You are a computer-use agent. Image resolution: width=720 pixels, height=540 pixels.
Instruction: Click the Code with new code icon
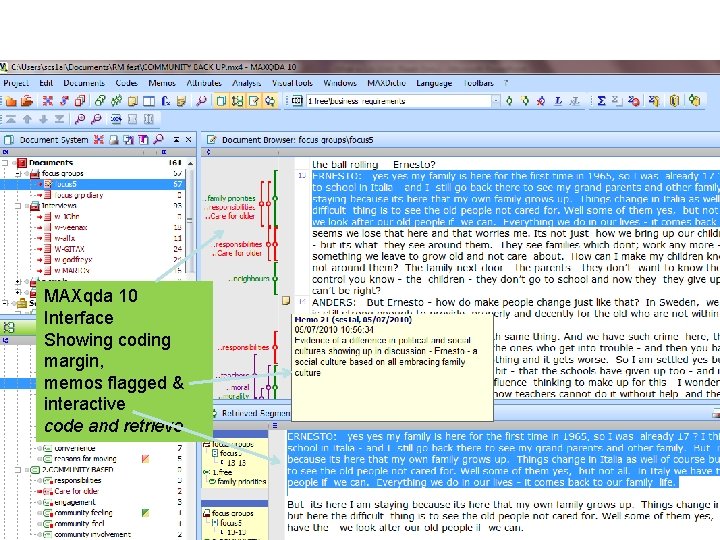(525, 101)
